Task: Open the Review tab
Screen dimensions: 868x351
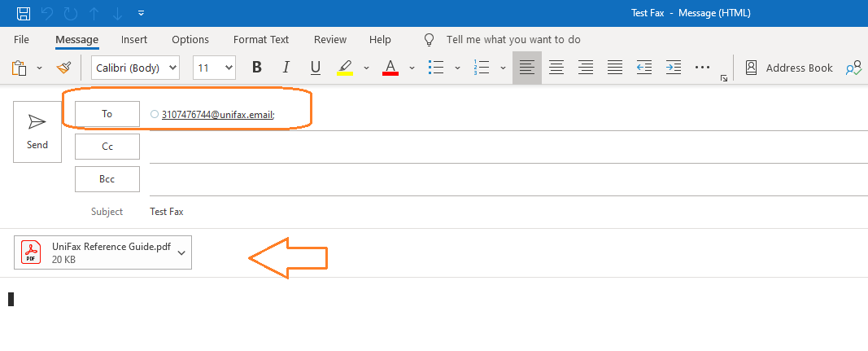Action: [x=330, y=39]
